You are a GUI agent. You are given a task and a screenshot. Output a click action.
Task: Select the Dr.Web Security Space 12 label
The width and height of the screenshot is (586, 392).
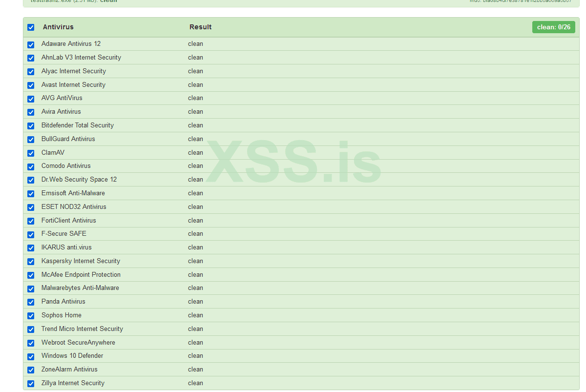click(79, 180)
